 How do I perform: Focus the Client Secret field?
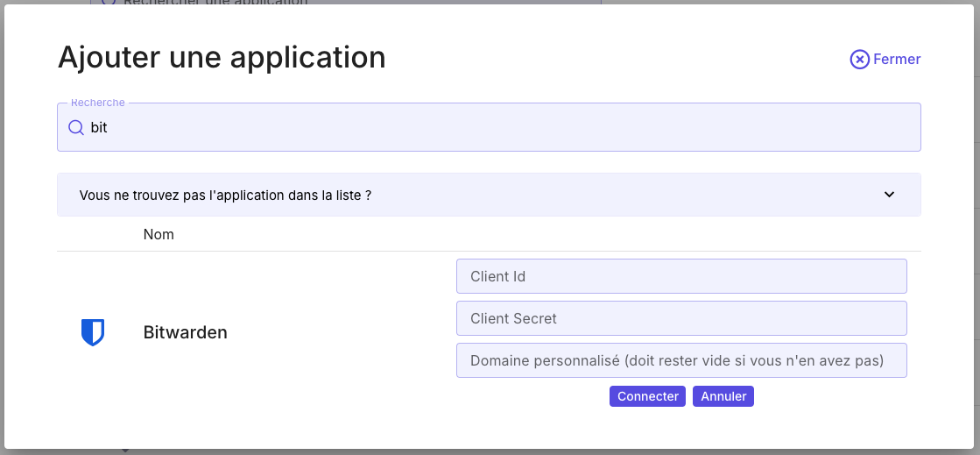pos(681,318)
